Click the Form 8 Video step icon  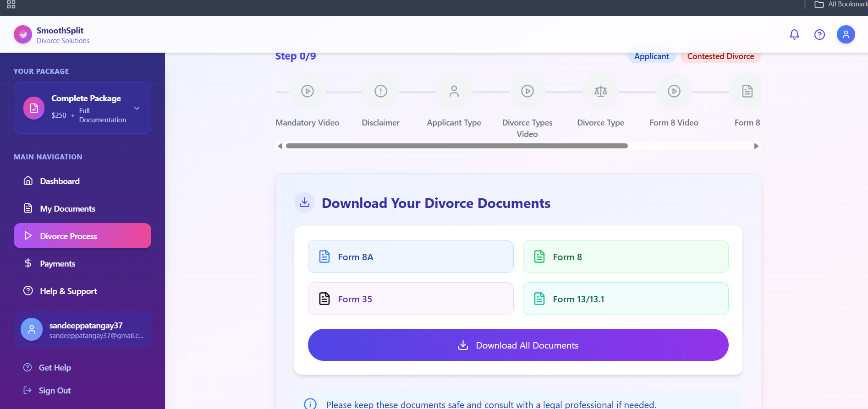click(x=674, y=91)
